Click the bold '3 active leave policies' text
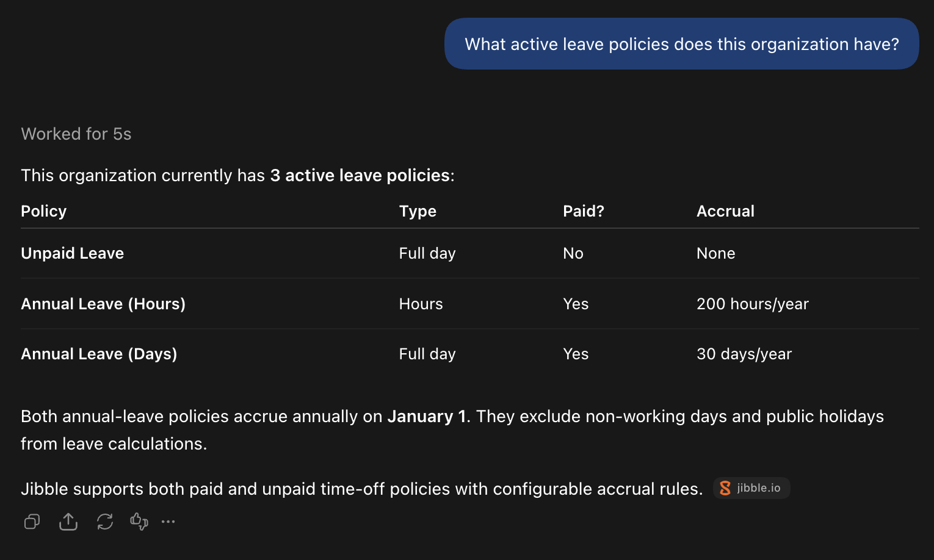Viewport: 934px width, 560px height. tap(360, 176)
